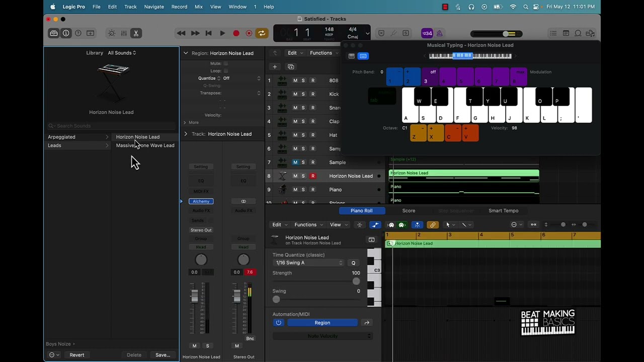Open the List Editors button

553,33
